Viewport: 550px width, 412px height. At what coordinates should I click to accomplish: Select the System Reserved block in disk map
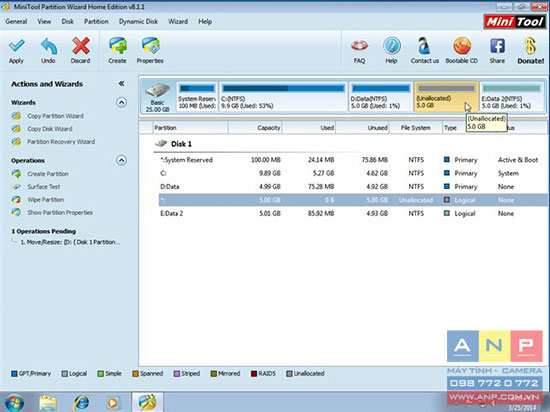point(197,97)
